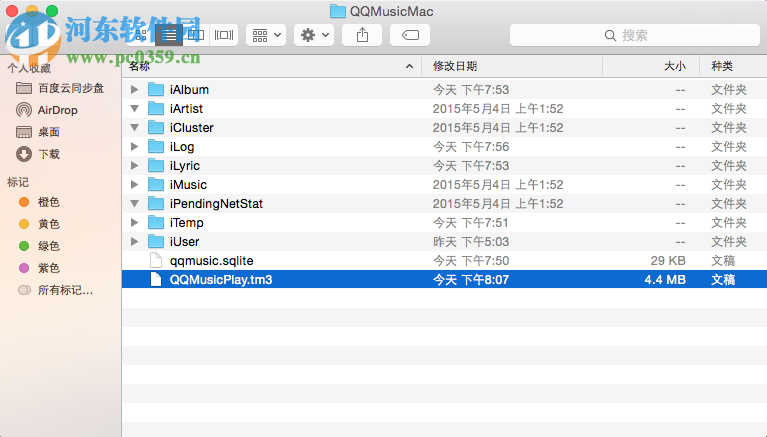Click the iUser date 昨天 下午5:03
Viewport: 767px width, 437px height.
[x=471, y=242]
